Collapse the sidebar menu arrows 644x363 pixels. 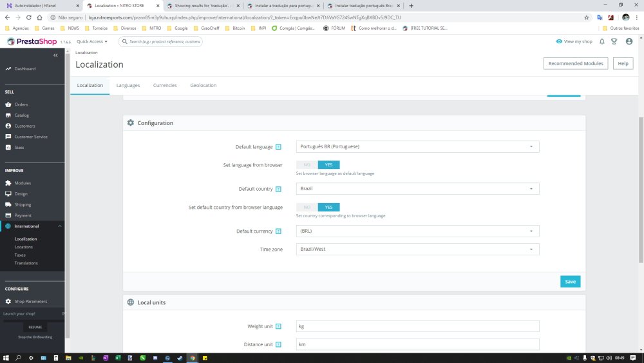tap(55, 55)
